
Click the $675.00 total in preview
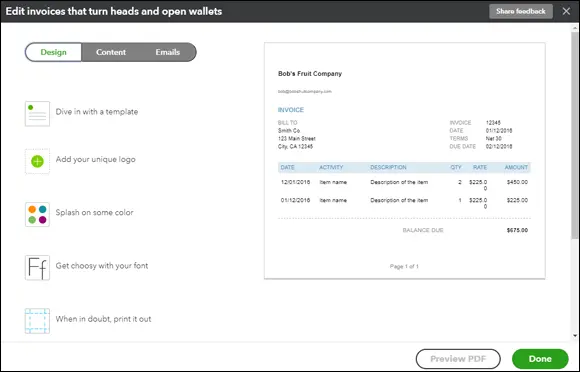pyautogui.click(x=517, y=230)
